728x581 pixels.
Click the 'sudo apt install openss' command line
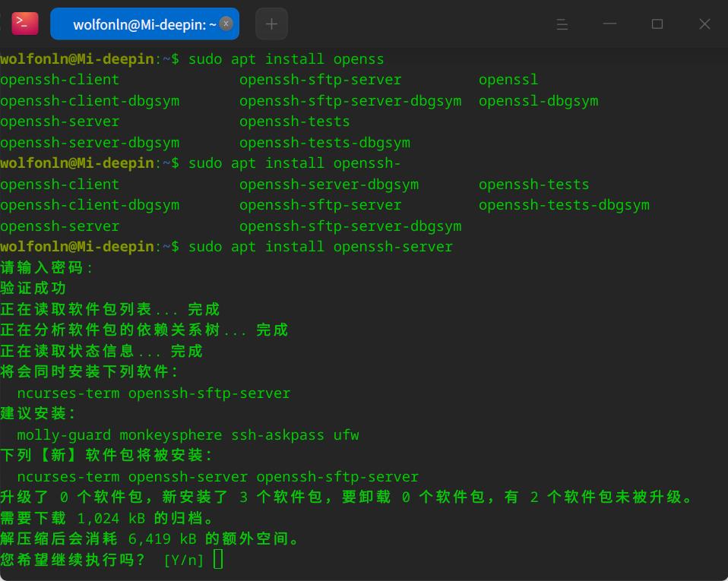(286, 59)
